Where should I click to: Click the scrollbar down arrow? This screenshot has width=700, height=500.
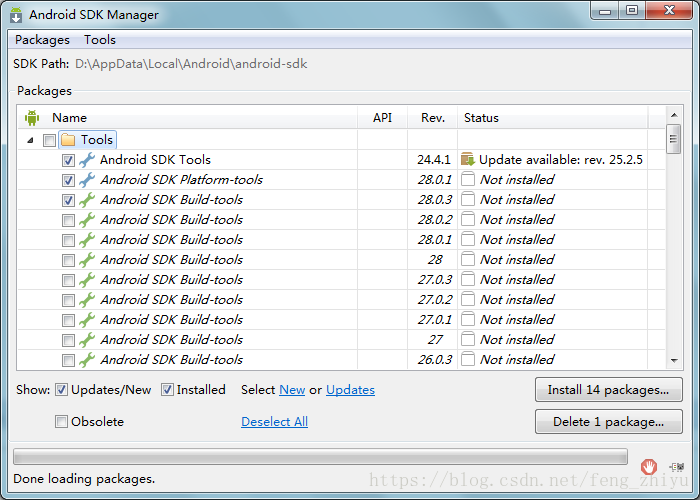[674, 361]
